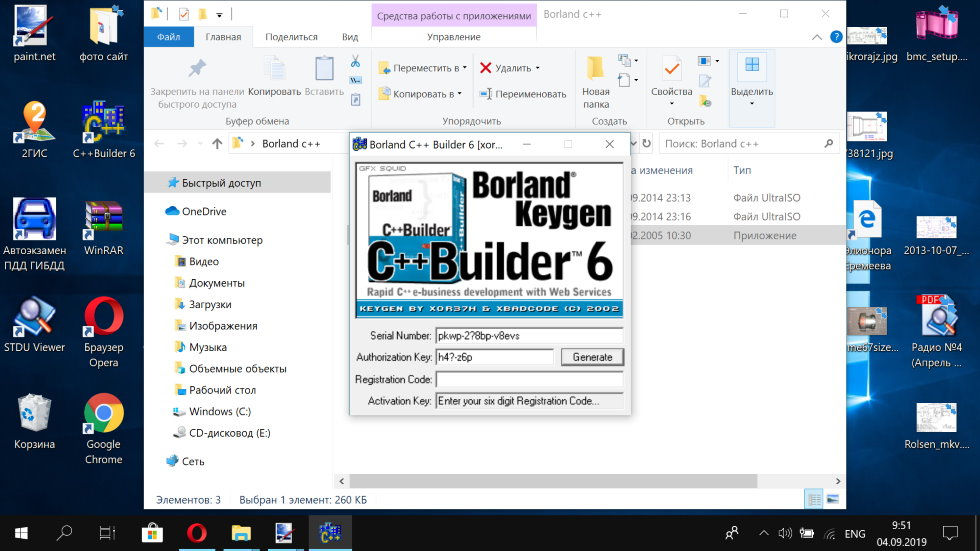Open Автоэкзамен ПДД ГИБДД shortcut
Image resolution: width=980 pixels, height=551 pixels.
coord(34,234)
